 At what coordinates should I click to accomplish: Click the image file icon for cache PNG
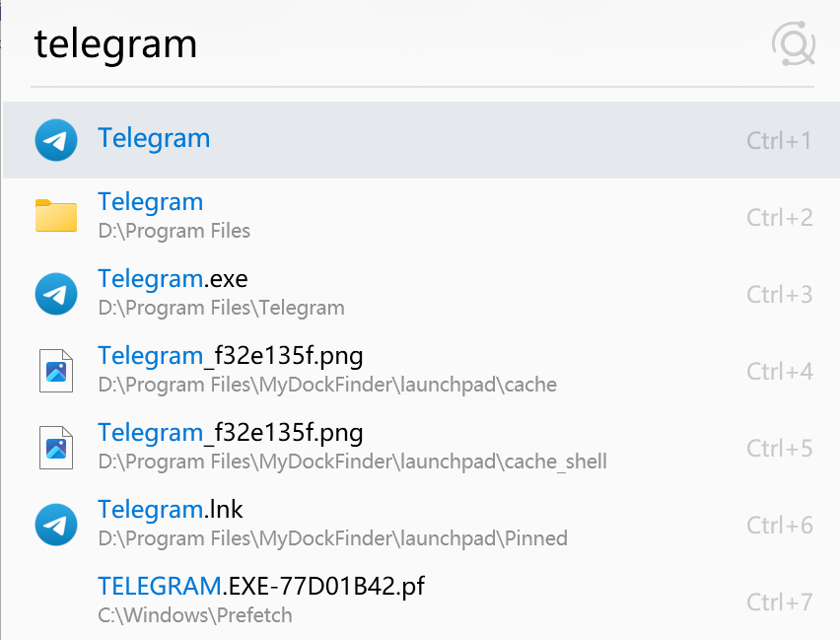(56, 371)
